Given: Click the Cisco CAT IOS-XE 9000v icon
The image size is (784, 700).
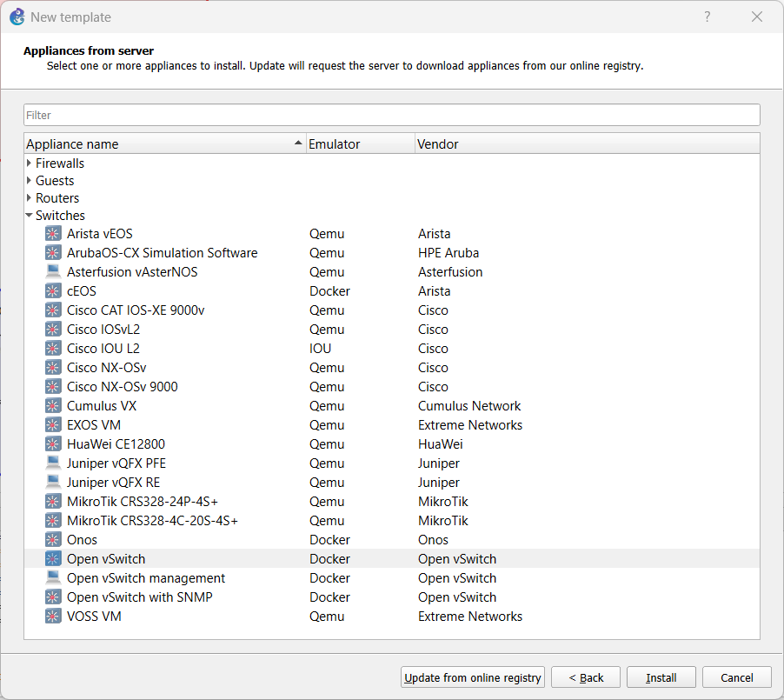Looking at the screenshot, I should point(53,310).
